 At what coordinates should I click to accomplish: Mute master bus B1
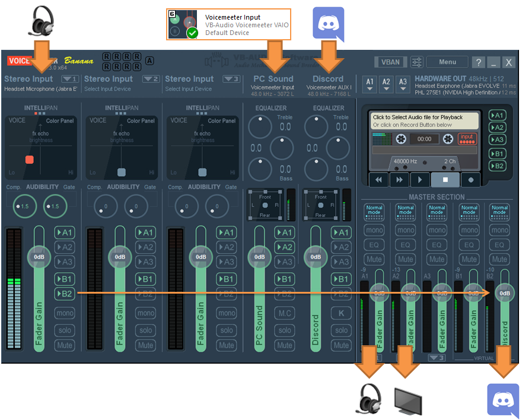point(469,259)
